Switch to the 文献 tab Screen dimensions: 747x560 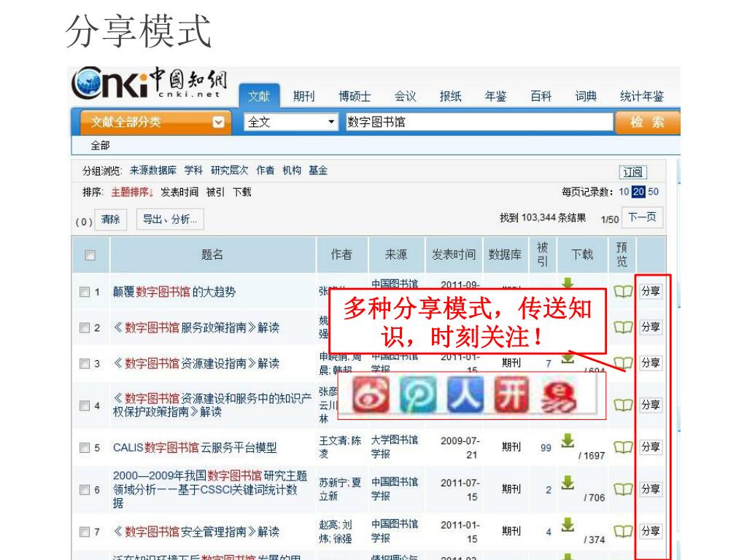[259, 96]
